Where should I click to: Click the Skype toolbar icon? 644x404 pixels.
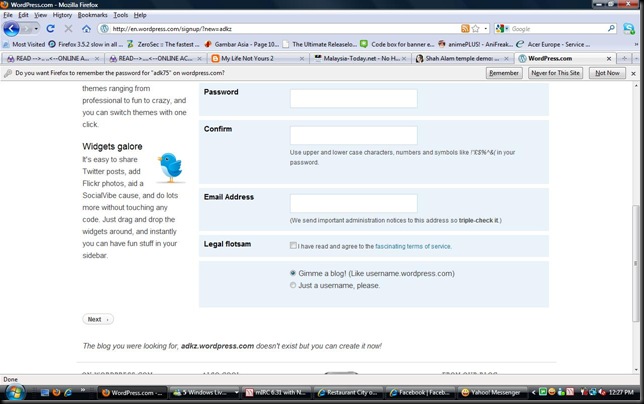[628, 29]
